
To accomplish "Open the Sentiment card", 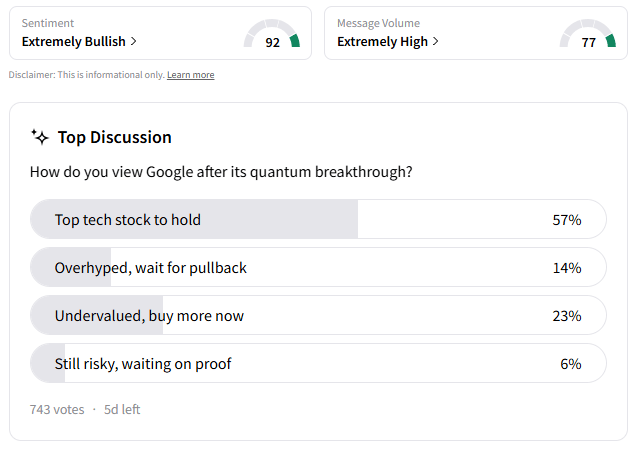I will 160,33.
